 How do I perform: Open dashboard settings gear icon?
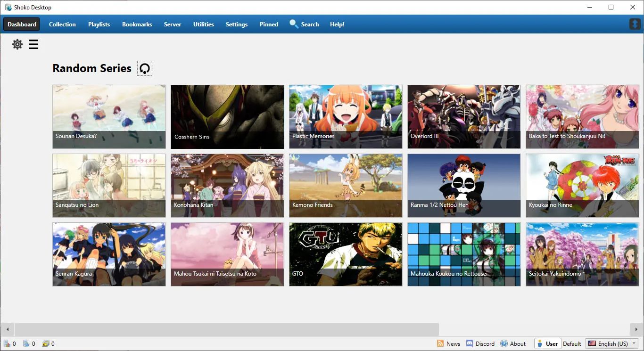coord(17,44)
